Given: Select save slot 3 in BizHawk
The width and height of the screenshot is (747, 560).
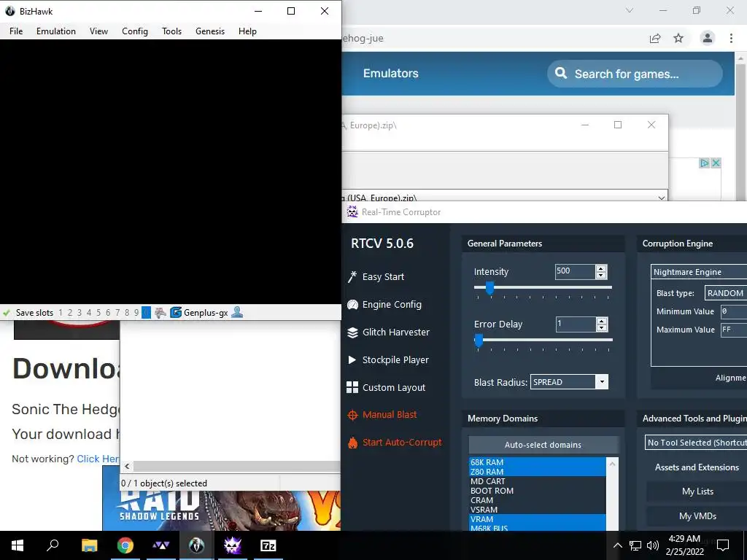Looking at the screenshot, I should 80,313.
